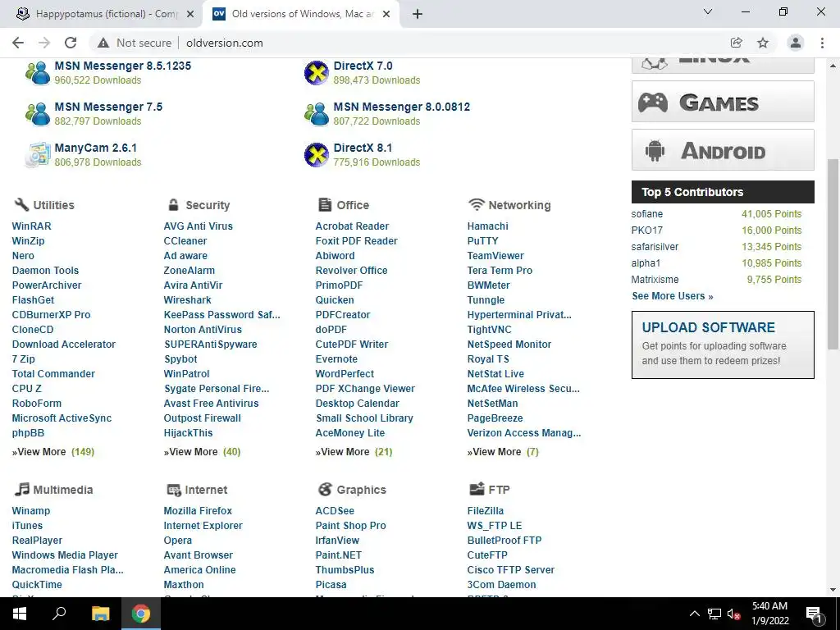840x630 pixels.
Task: Open View More under Networking
Action: pos(503,452)
